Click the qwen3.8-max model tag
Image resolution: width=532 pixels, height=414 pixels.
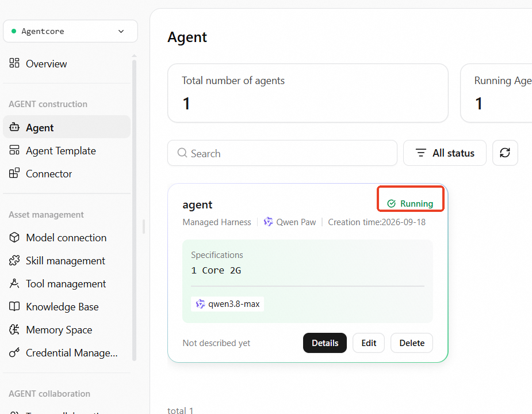pos(227,304)
